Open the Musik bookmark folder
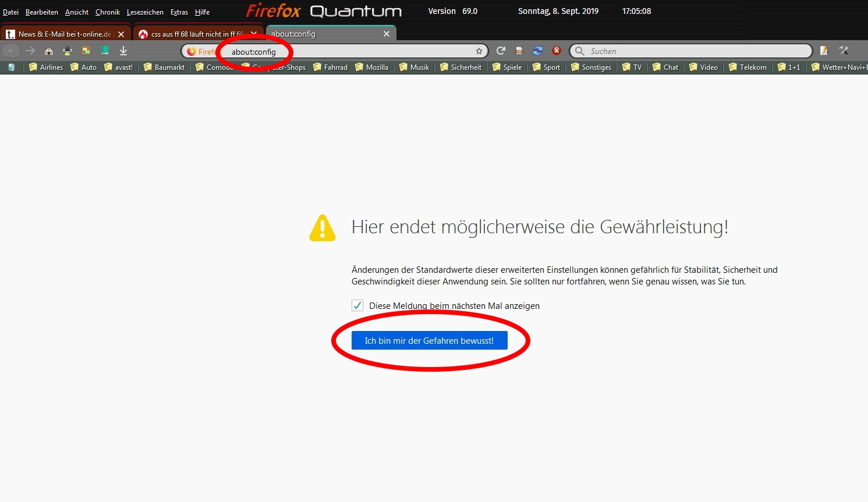Screen dimensions: 868x502 [414, 67]
